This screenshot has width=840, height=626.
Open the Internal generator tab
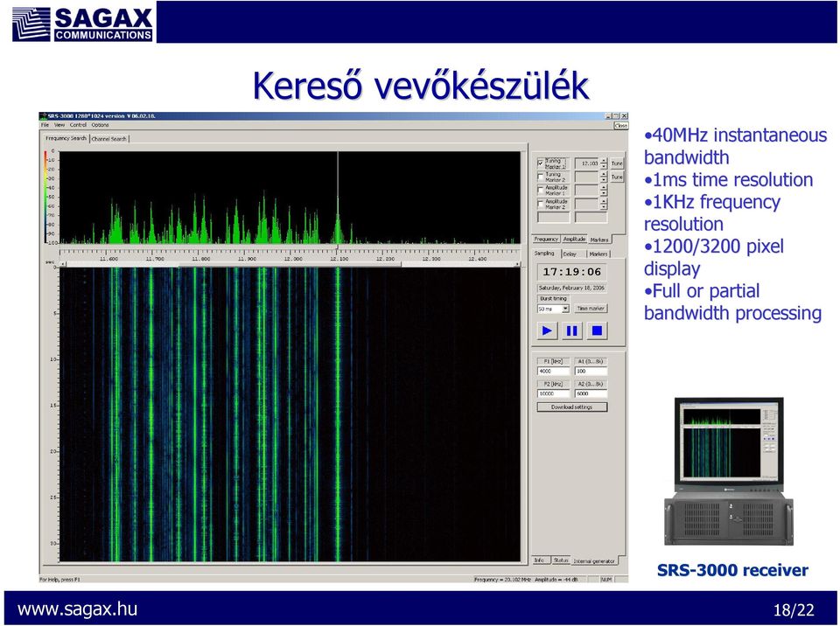tap(594, 560)
